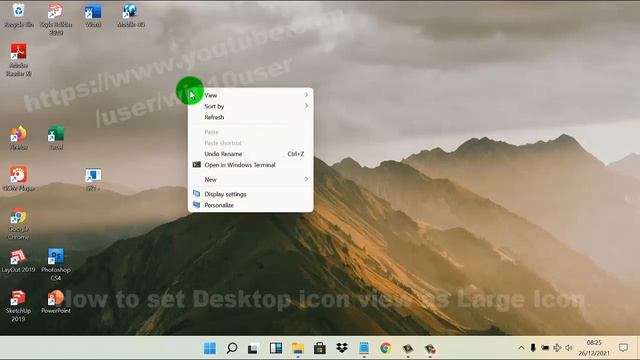This screenshot has width=640, height=360.
Task: Click the taskbar Search magnifier
Action: click(x=232, y=348)
